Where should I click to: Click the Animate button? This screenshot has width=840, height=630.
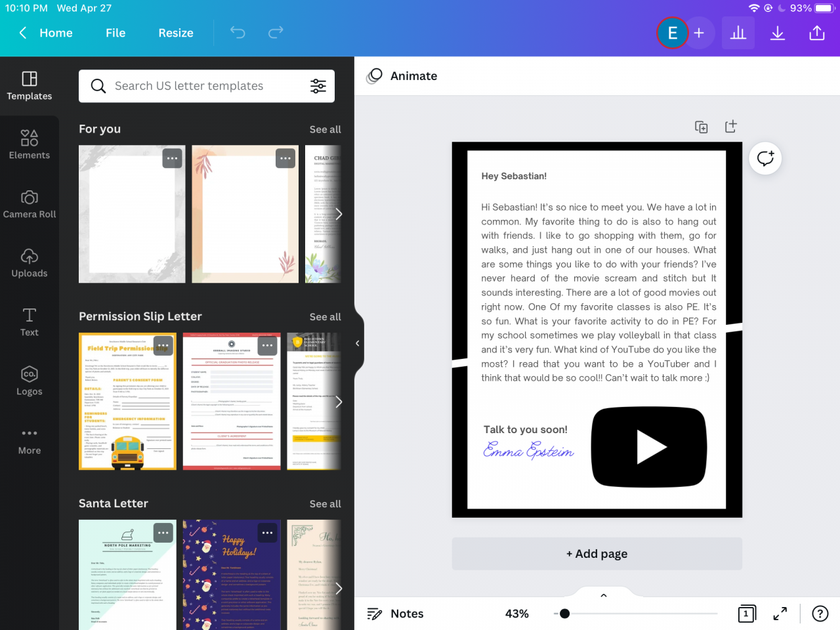(402, 76)
